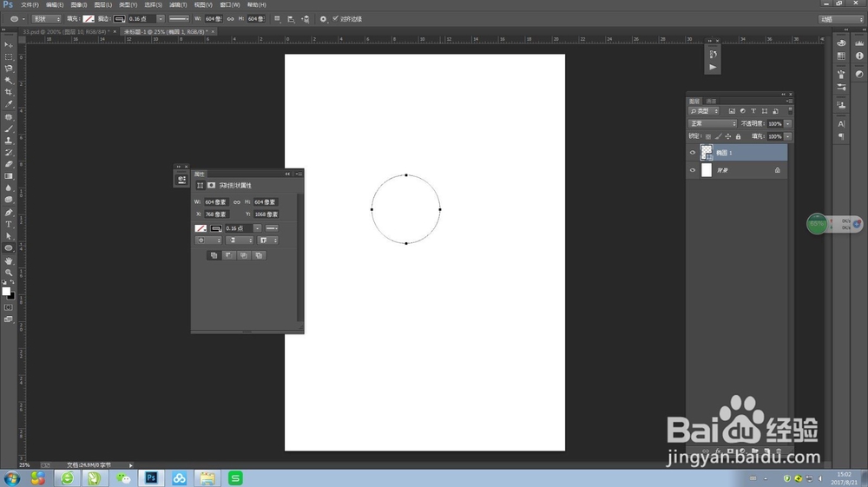868x487 pixels.
Task: Select the Eyedropper tool
Action: pyautogui.click(x=9, y=103)
